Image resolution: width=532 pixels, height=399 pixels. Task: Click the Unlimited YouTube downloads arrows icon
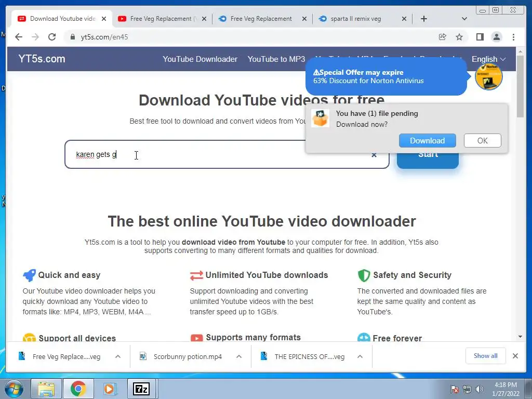click(x=196, y=275)
